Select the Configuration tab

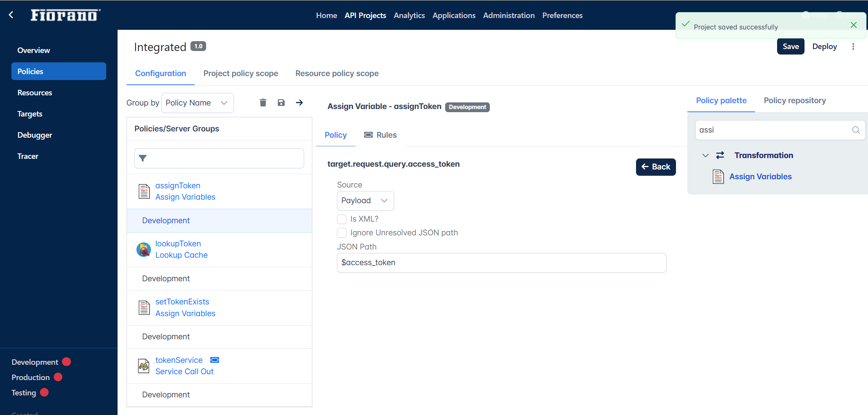[161, 73]
